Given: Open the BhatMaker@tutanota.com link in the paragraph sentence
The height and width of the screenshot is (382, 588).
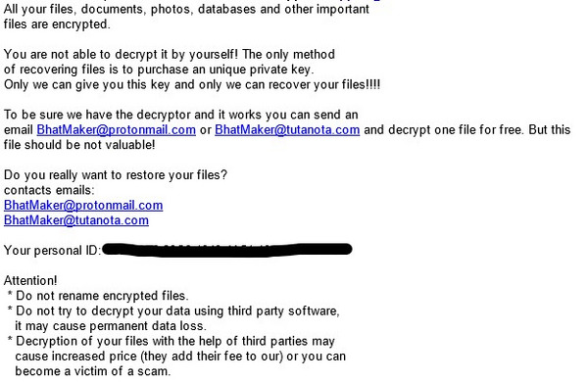Looking at the screenshot, I should pos(287,129).
